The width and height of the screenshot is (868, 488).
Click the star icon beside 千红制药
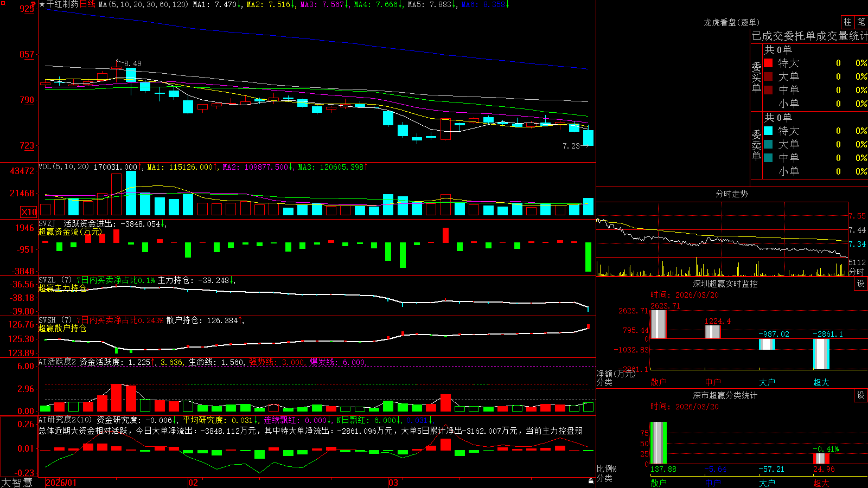pos(42,4)
